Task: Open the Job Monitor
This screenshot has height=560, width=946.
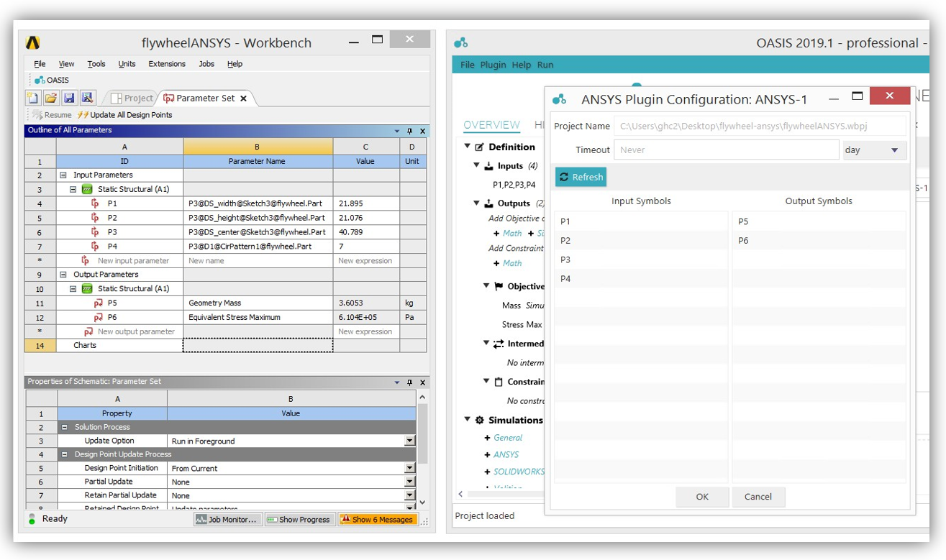Action: pyautogui.click(x=227, y=519)
